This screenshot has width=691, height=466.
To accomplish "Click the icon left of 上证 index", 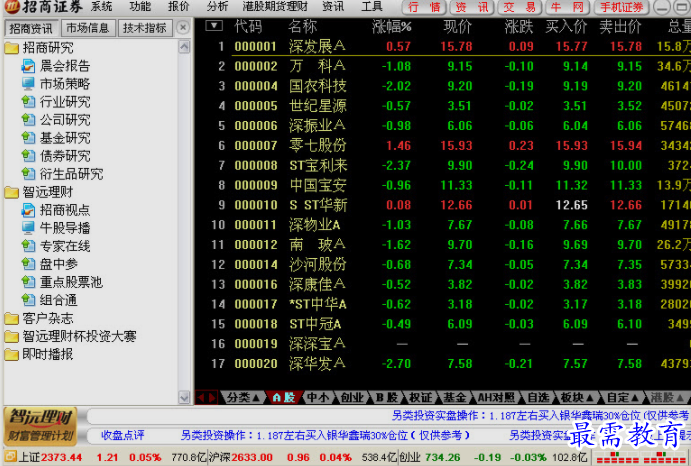I will (11, 457).
